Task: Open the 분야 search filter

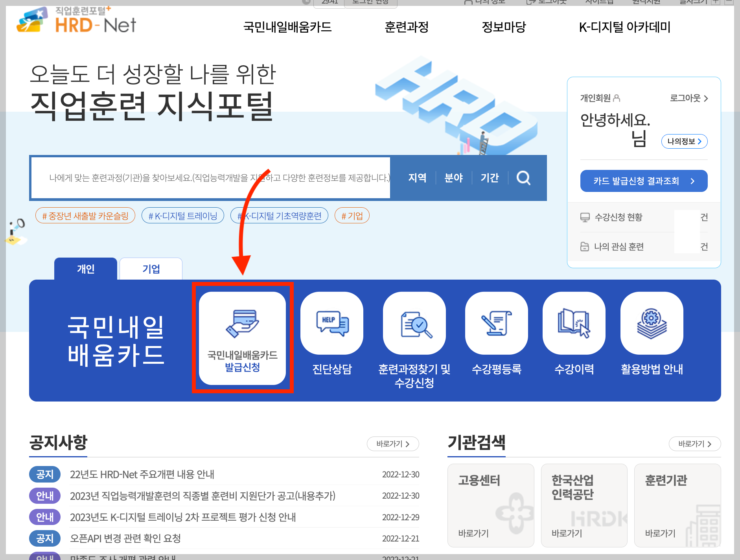Action: click(453, 178)
